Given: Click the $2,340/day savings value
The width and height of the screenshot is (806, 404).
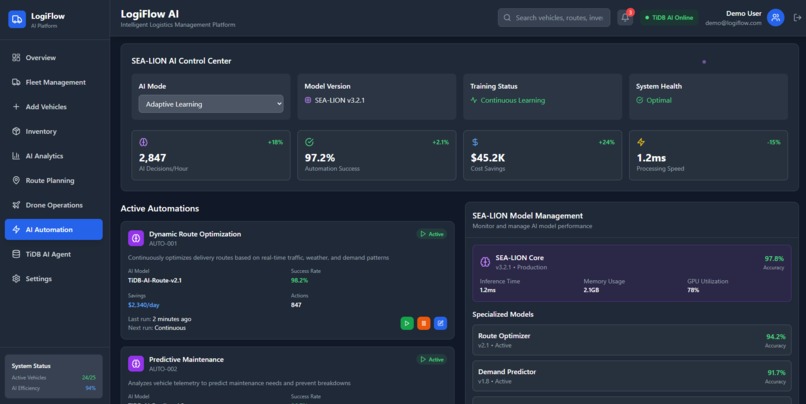Looking at the screenshot, I should coord(143,305).
